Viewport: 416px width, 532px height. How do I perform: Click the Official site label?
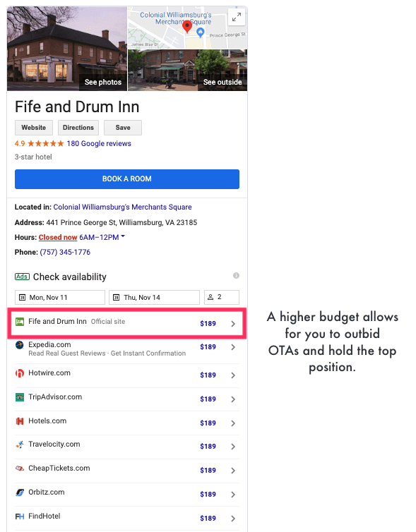108,322
